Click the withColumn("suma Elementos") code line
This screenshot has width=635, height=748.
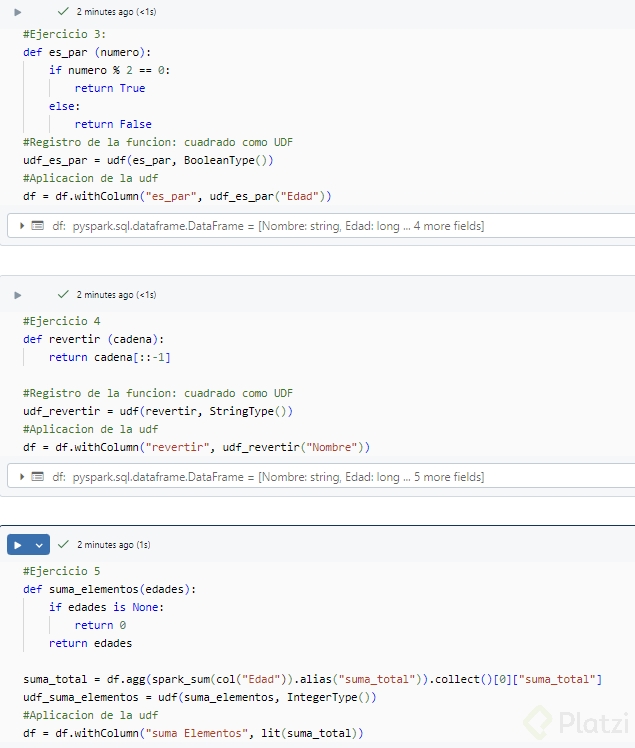(x=193, y=733)
